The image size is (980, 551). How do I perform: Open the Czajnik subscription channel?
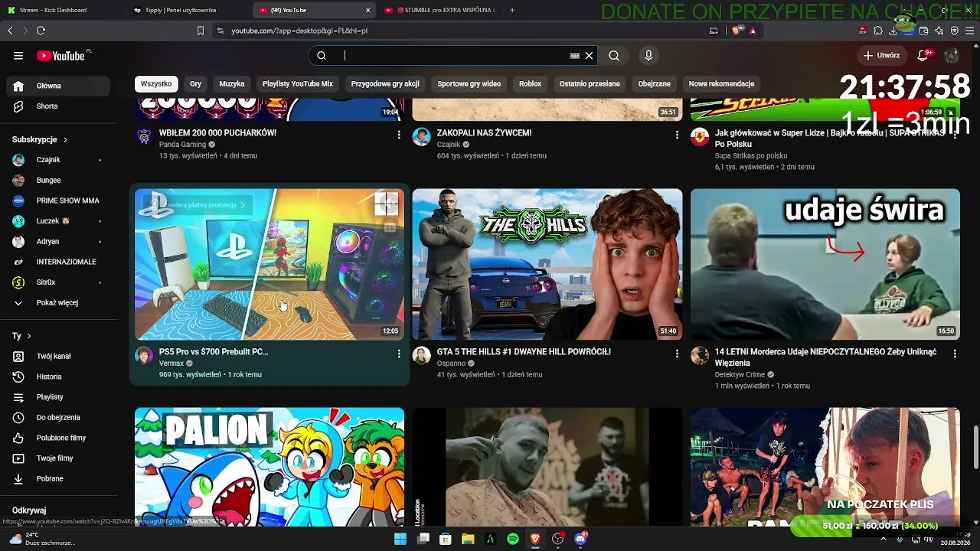point(58,160)
